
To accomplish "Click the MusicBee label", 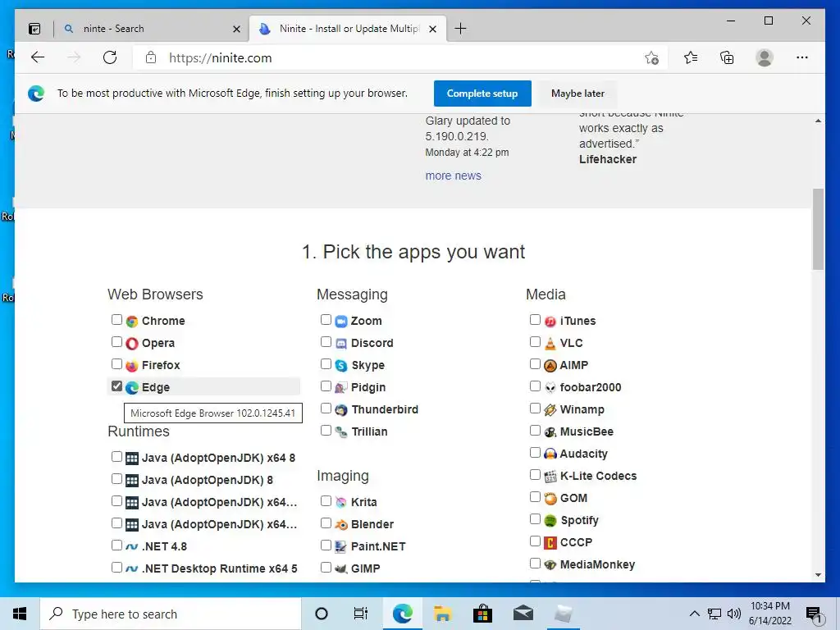I will [587, 431].
